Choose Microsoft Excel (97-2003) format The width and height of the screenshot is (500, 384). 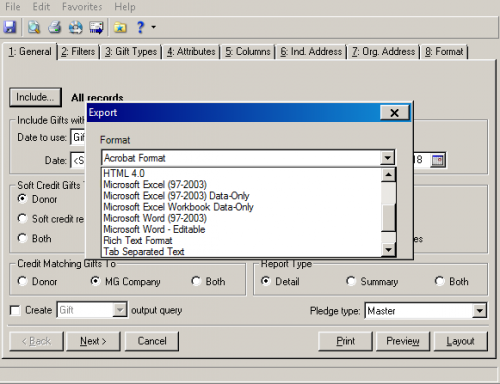tap(242, 185)
